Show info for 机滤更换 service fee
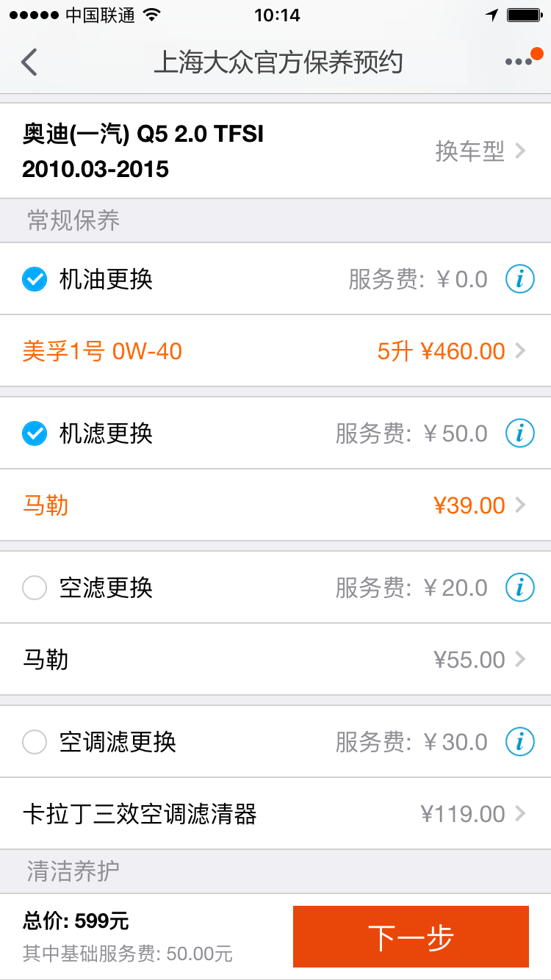The width and height of the screenshot is (551, 980). [519, 433]
